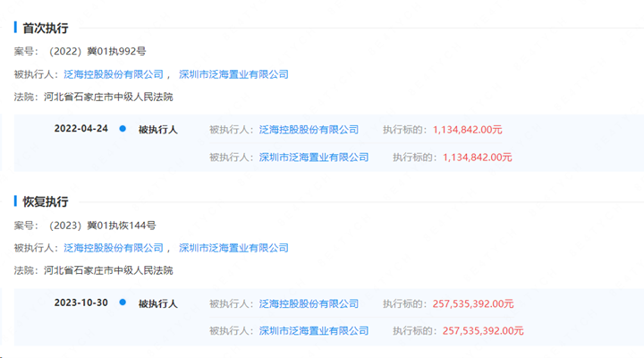Click 深圳市泛海置业有限公司 beside the second 257,535,392.00元 amount
This screenshot has height=358, width=644.
click(314, 331)
